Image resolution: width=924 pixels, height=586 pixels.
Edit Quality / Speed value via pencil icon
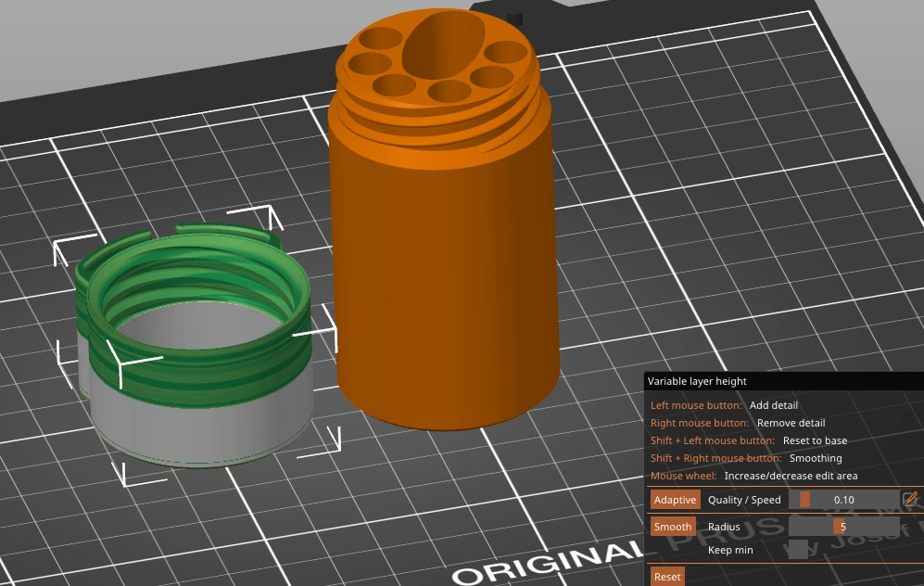click(x=910, y=499)
